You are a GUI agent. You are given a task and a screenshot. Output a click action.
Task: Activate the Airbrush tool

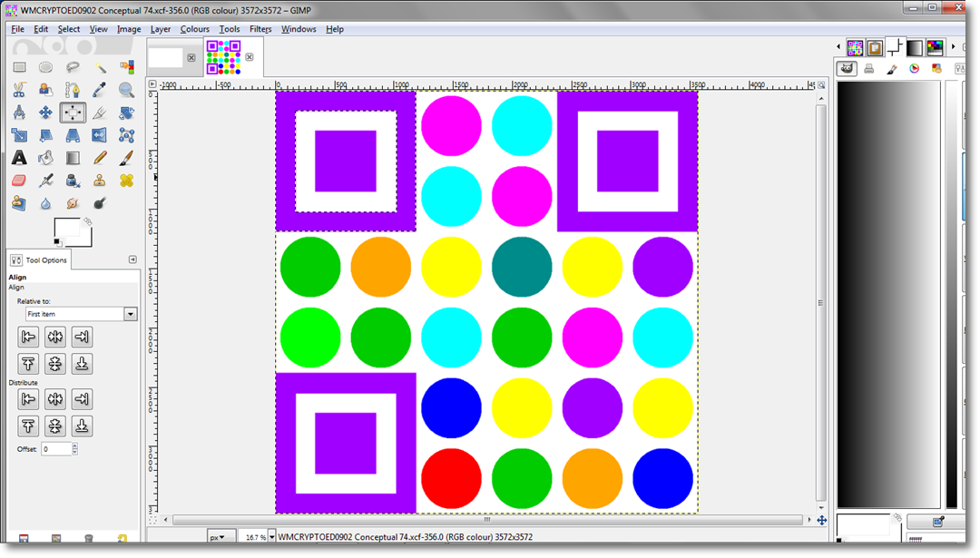point(45,181)
